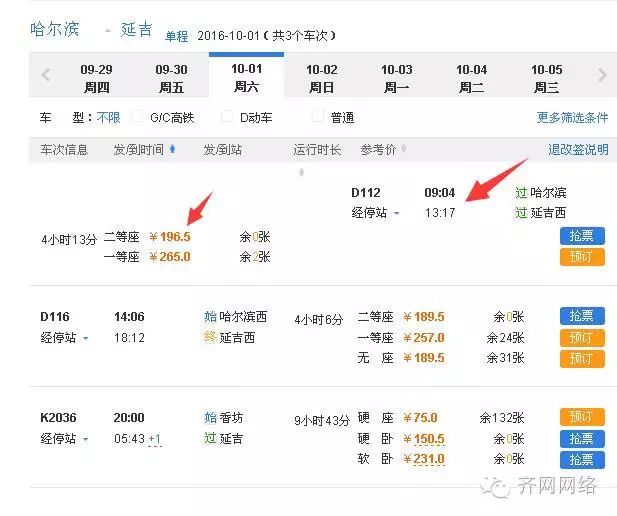Go to next dates with right arrow

tap(602, 75)
